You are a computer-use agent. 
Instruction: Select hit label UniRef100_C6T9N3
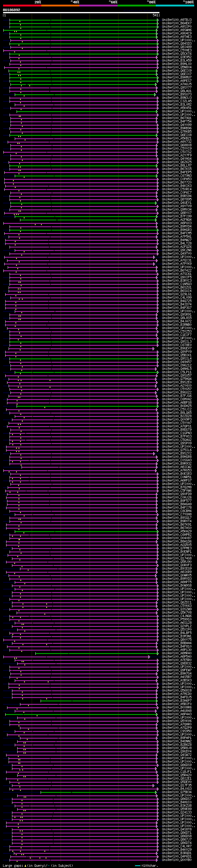point(177,176)
